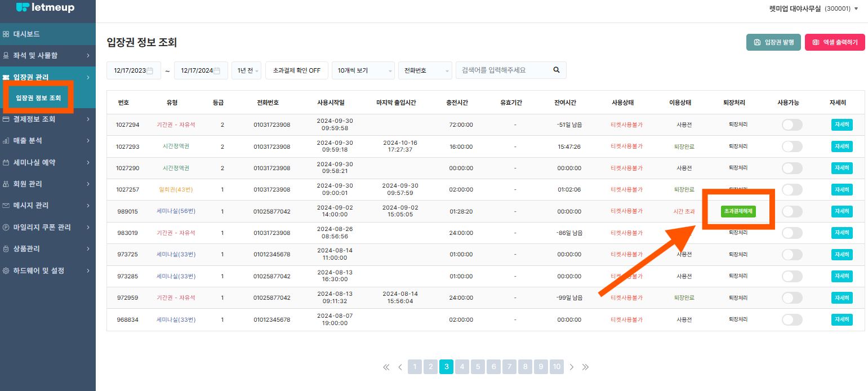The image size is (868, 391).
Task: Toggle availability switch for ticket 1027294
Action: (x=791, y=125)
